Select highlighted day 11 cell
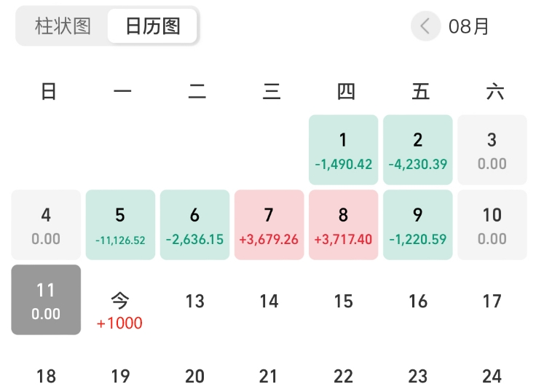Viewport: 544px width, 392px height. tap(46, 299)
